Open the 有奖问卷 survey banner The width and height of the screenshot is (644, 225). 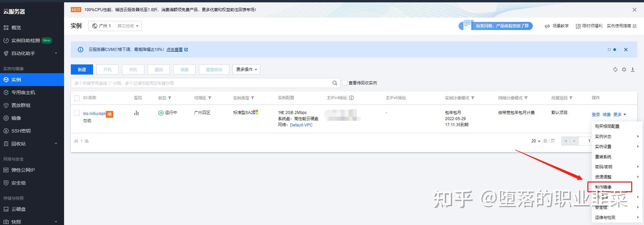pyautogui.click(x=496, y=26)
